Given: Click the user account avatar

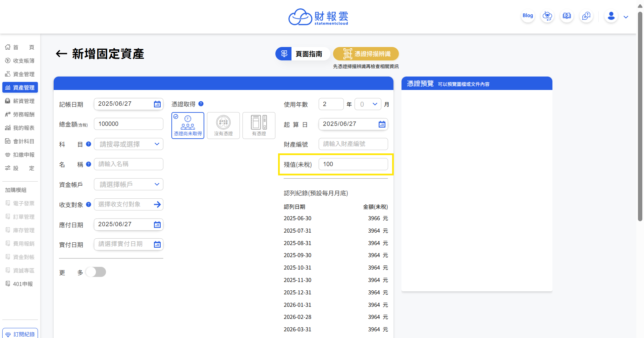Looking at the screenshot, I should tap(611, 16).
